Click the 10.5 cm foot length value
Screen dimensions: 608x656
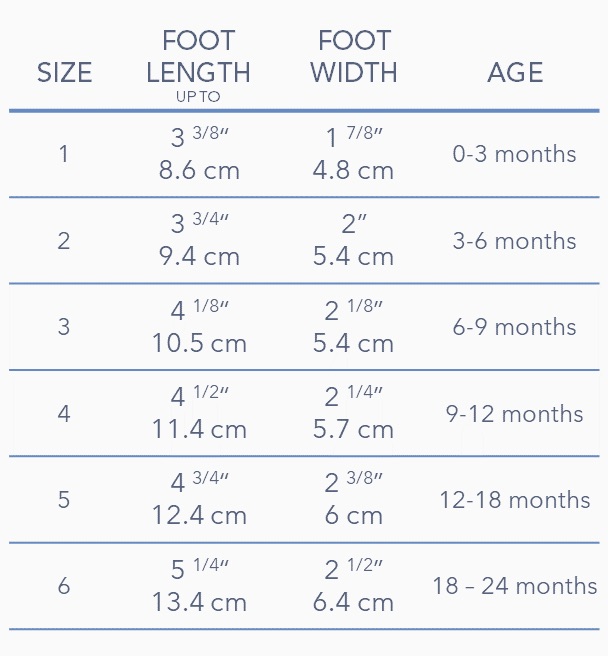(199, 343)
